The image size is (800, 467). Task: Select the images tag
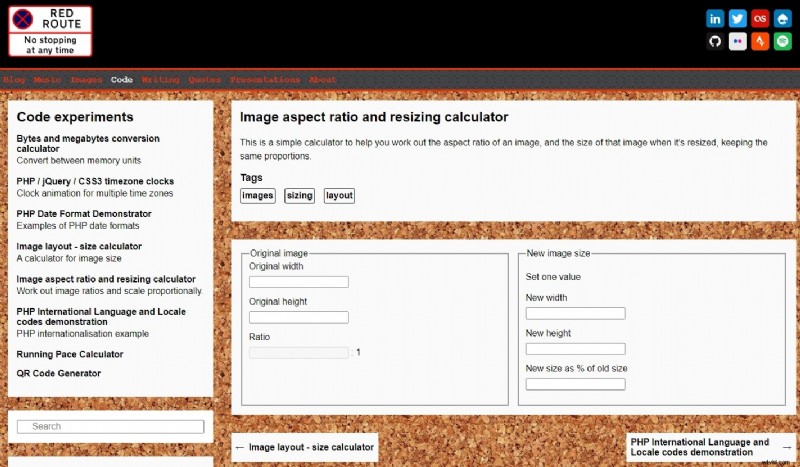258,195
